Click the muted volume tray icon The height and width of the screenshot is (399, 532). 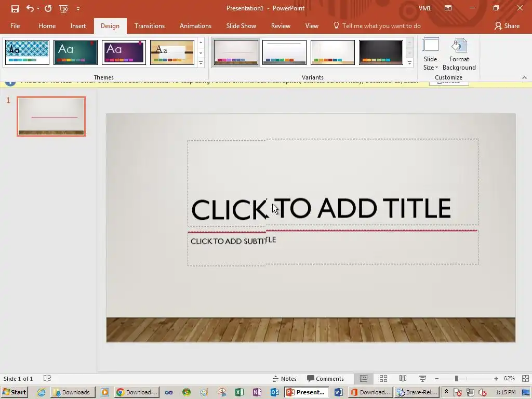coord(482,393)
